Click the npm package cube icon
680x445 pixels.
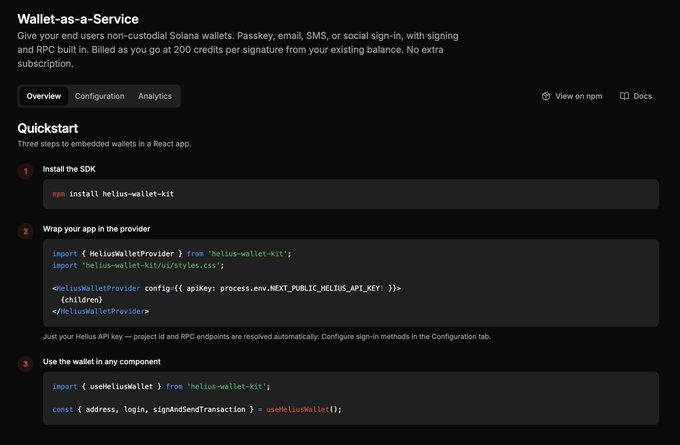[x=546, y=96]
